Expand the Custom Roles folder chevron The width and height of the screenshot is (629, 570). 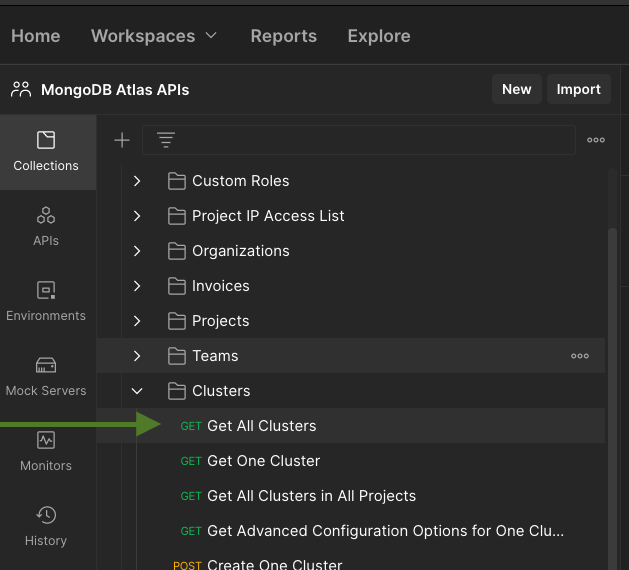click(137, 181)
